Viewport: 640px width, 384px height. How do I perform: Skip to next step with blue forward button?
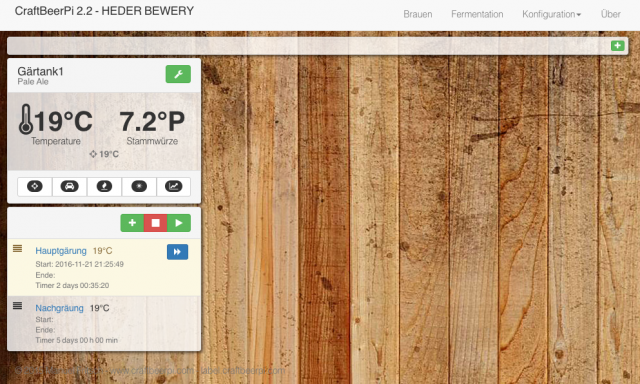[178, 252]
